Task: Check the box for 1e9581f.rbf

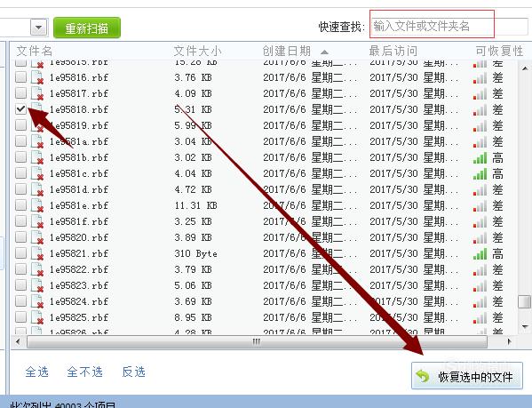Action: click(x=21, y=221)
